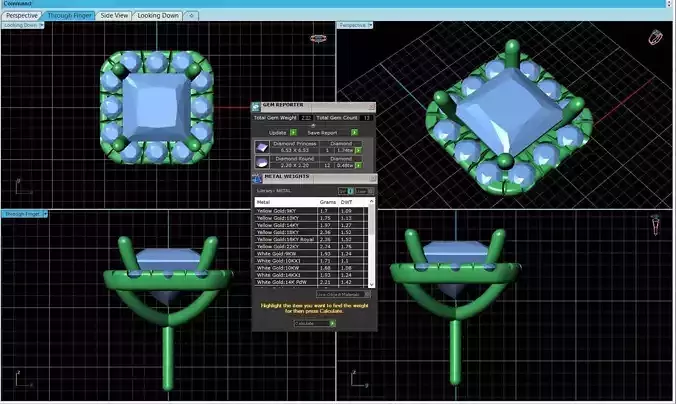Click the Diamond Round name label
The width and height of the screenshot is (676, 404).
[295, 159]
